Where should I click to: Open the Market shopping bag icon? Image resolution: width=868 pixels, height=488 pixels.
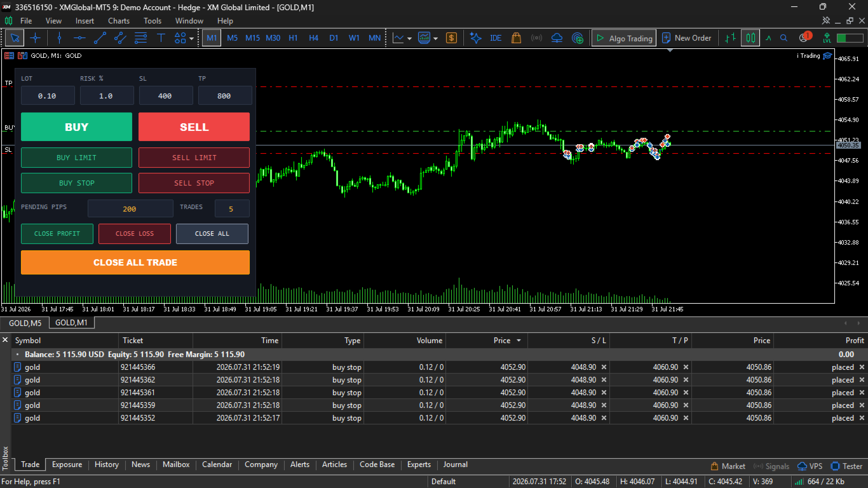(x=516, y=38)
